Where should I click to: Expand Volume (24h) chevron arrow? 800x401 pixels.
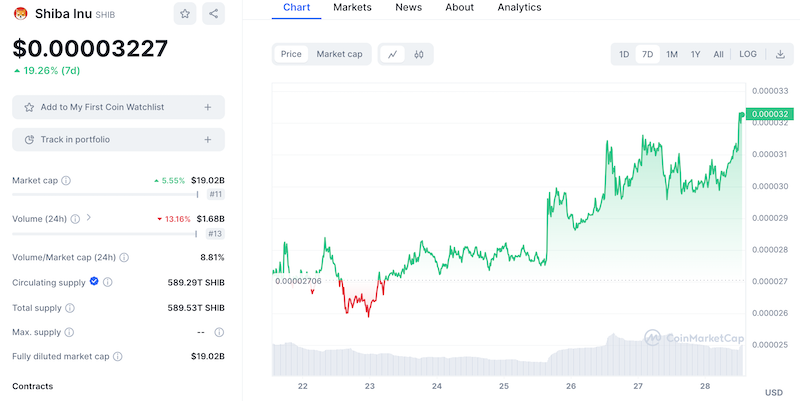[89, 217]
